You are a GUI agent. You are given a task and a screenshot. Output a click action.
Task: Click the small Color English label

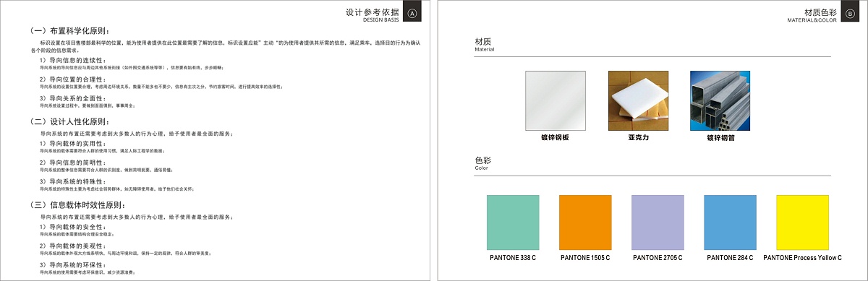(x=481, y=168)
